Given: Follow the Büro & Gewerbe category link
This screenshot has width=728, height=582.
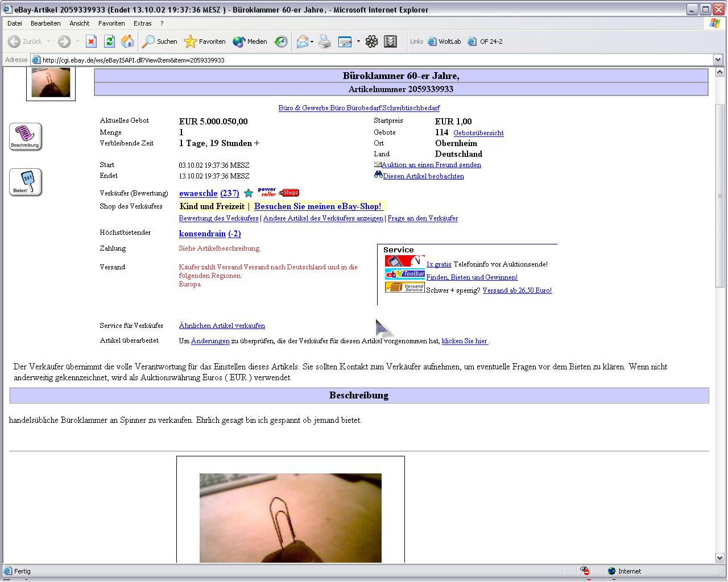Looking at the screenshot, I should (x=359, y=108).
